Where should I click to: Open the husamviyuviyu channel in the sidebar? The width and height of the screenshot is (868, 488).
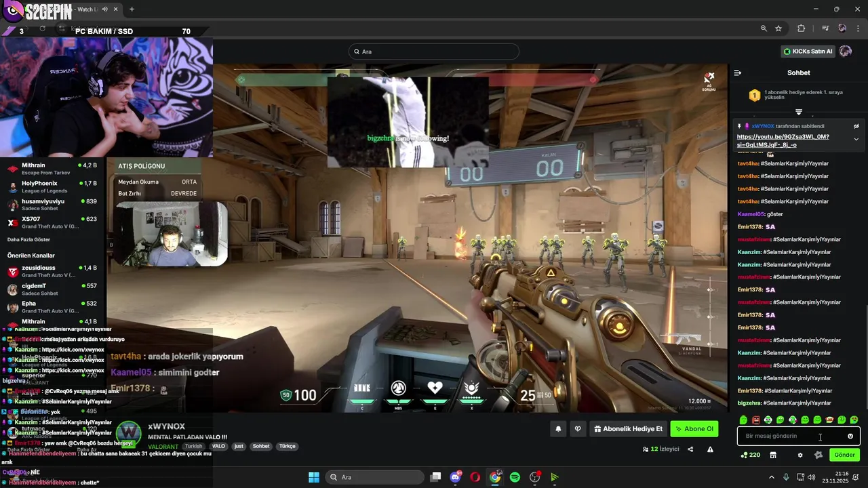tap(53, 205)
